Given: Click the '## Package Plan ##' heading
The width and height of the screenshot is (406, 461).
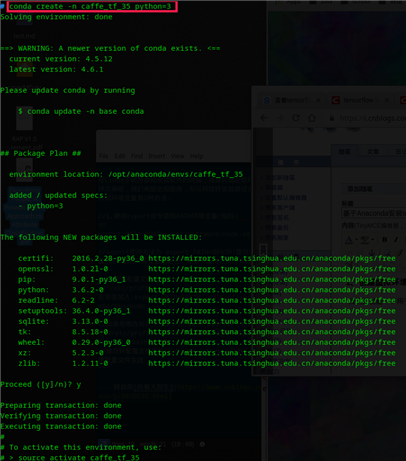Looking at the screenshot, I should coord(41,153).
